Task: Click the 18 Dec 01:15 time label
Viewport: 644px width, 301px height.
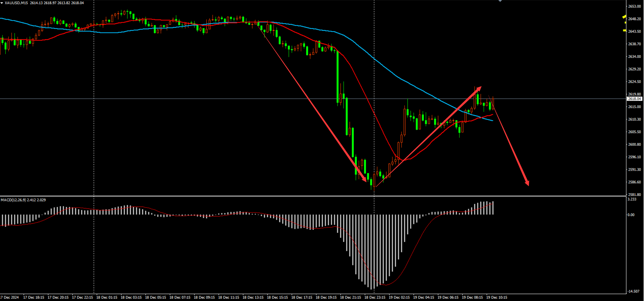Action: pyautogui.click(x=107, y=297)
